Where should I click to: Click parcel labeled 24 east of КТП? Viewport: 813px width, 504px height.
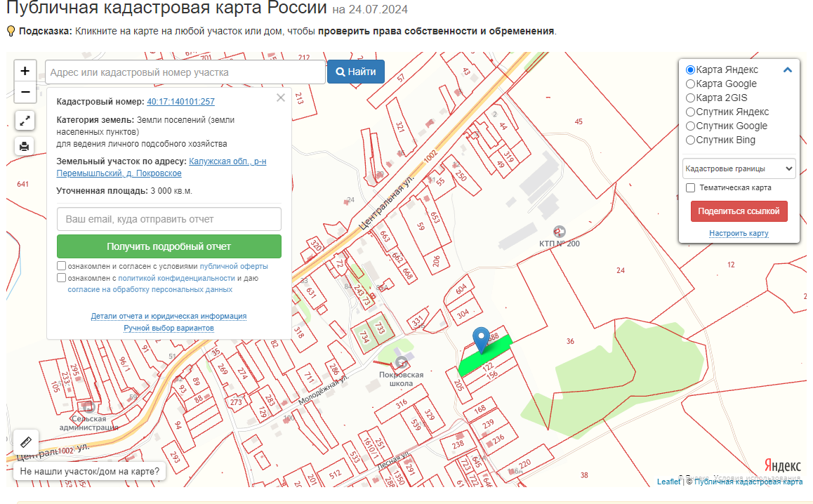[x=621, y=270]
